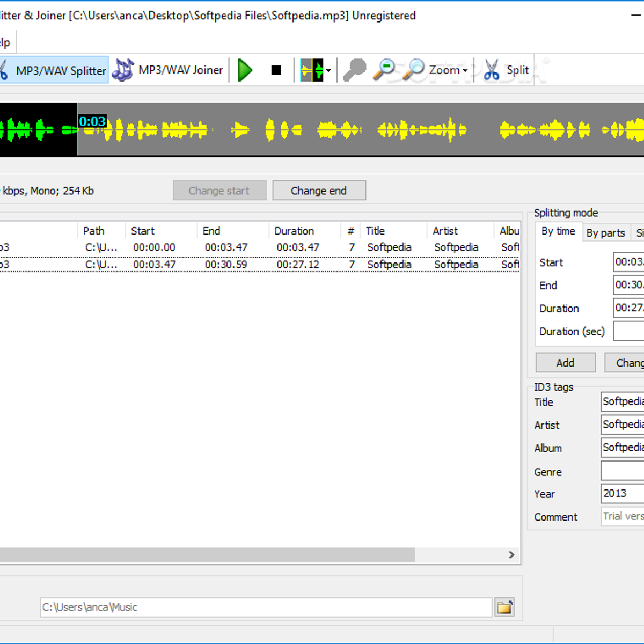Switch to the By parts tab
This screenshot has height=644, width=644.
tap(605, 233)
